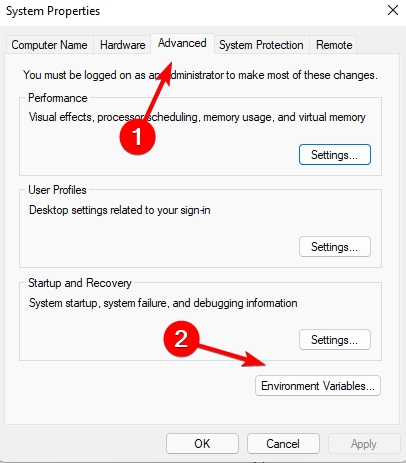Dismiss dialog with Cancel button
The height and width of the screenshot is (463, 406).
tap(283, 444)
